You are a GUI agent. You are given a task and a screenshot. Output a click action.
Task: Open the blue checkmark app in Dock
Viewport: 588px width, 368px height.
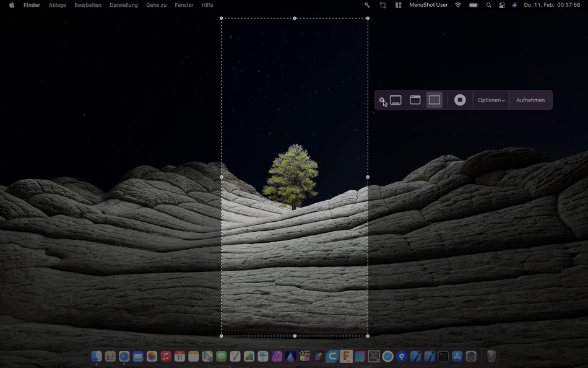pos(387,356)
